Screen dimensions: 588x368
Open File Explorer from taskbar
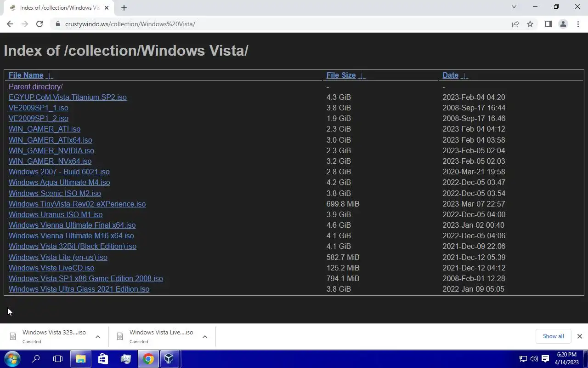pos(80,359)
